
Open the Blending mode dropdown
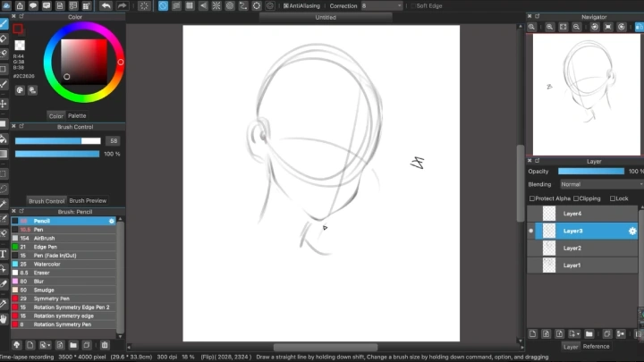(599, 184)
